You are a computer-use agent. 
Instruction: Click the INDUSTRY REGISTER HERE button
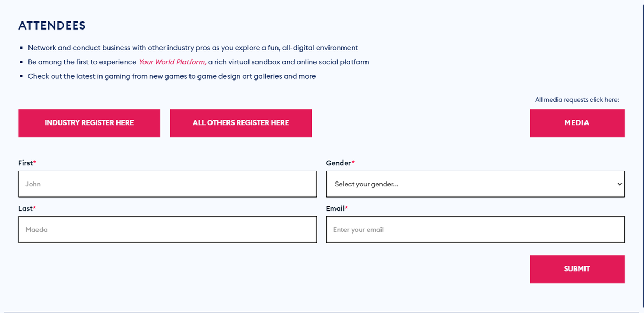pos(89,123)
